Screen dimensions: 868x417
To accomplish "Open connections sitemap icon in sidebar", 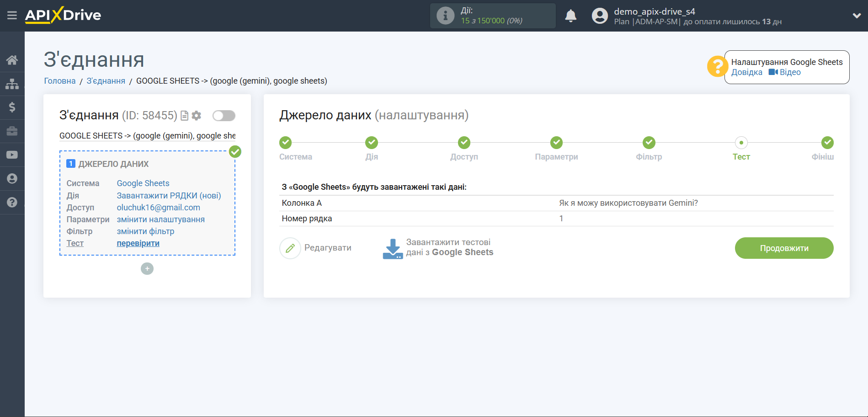I will coord(12,84).
